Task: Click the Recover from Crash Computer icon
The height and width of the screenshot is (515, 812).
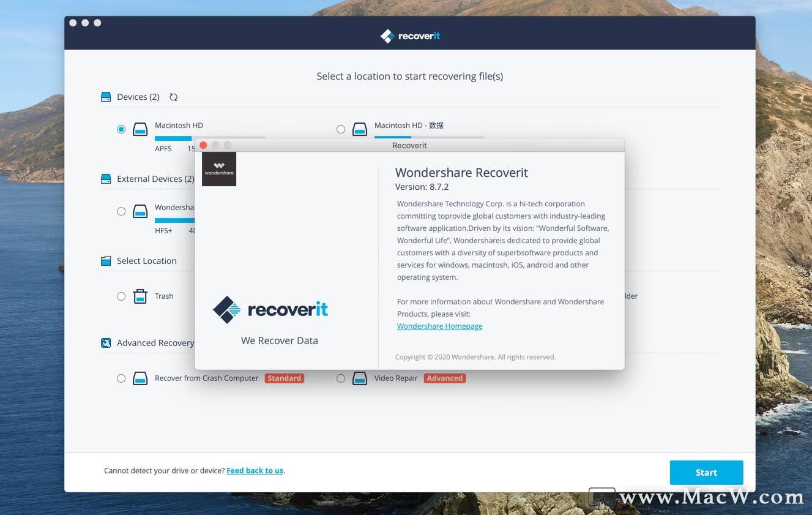Action: pos(140,378)
